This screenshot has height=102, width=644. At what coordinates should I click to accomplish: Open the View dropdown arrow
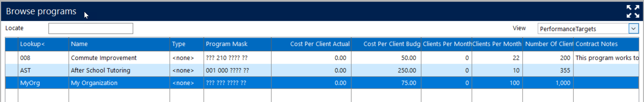tap(633, 29)
